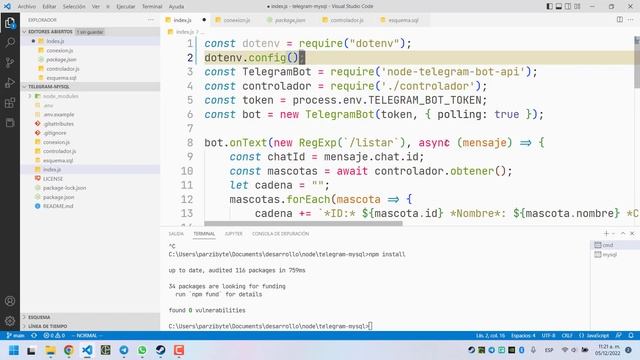Open the Archivo menu
Viewport: 640px width, 360px height.
click(27, 7)
